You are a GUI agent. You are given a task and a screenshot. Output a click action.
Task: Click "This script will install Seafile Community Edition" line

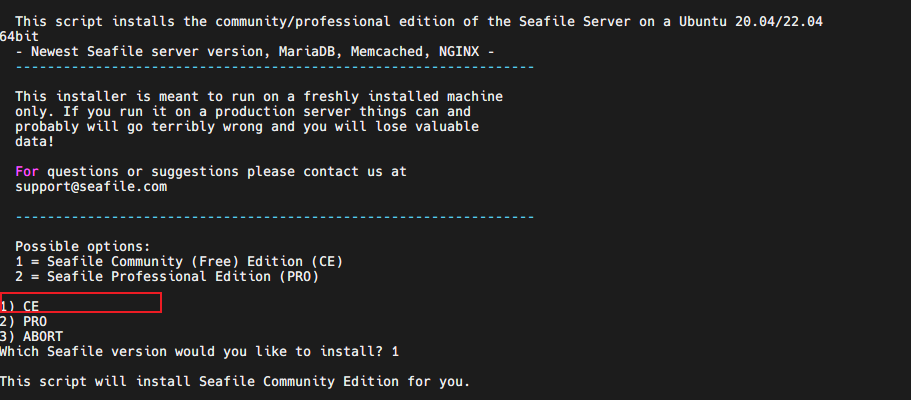pos(235,381)
